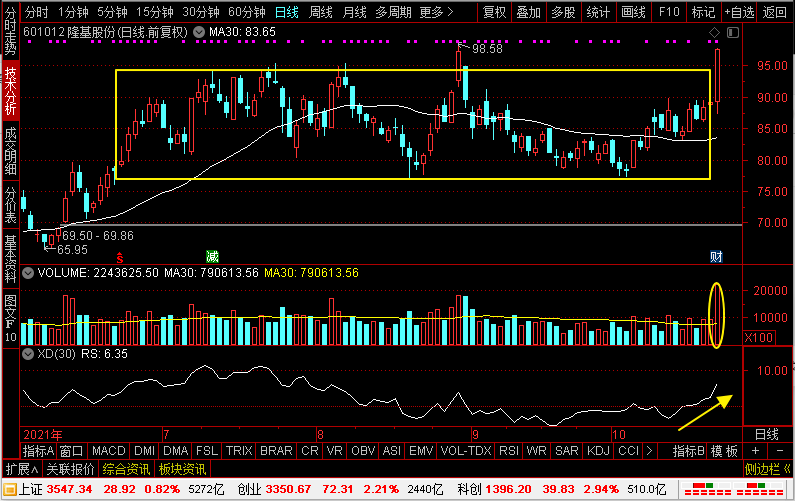Open the VOLUME indicator dropdown arrow

click(27, 271)
